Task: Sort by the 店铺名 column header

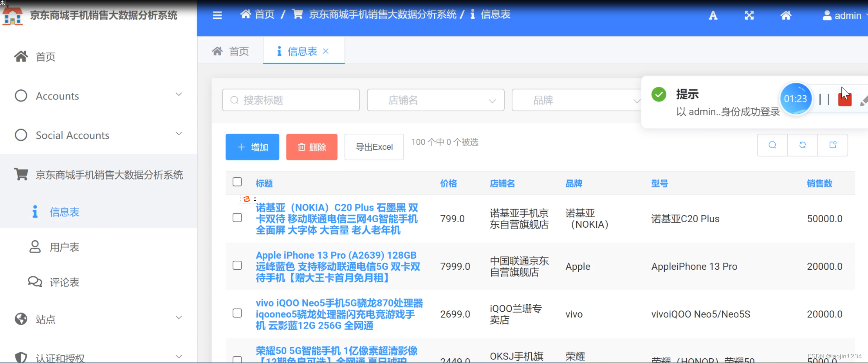Action: tap(502, 183)
